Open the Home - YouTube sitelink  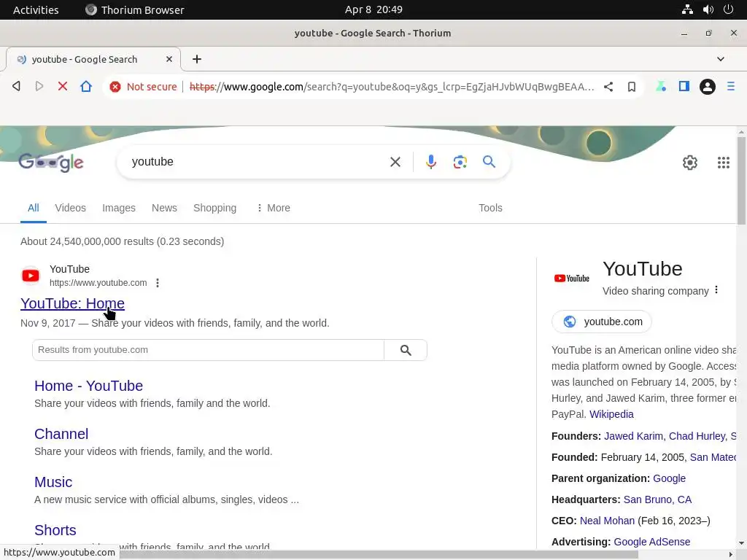[x=88, y=386]
